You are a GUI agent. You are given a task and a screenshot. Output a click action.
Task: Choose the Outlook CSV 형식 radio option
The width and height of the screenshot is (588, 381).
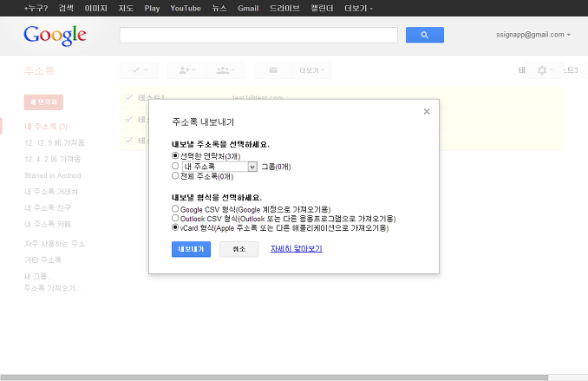click(x=175, y=218)
